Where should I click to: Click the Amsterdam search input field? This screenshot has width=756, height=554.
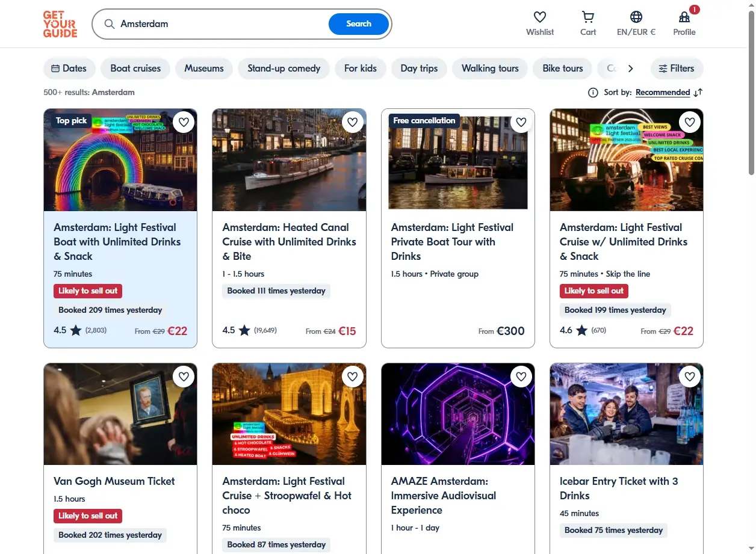pos(222,24)
